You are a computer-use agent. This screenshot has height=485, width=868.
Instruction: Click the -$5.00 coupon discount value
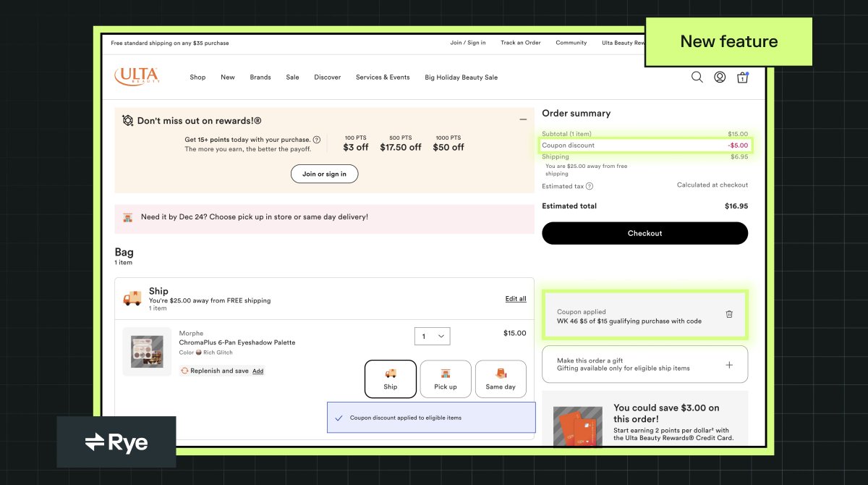pos(738,145)
